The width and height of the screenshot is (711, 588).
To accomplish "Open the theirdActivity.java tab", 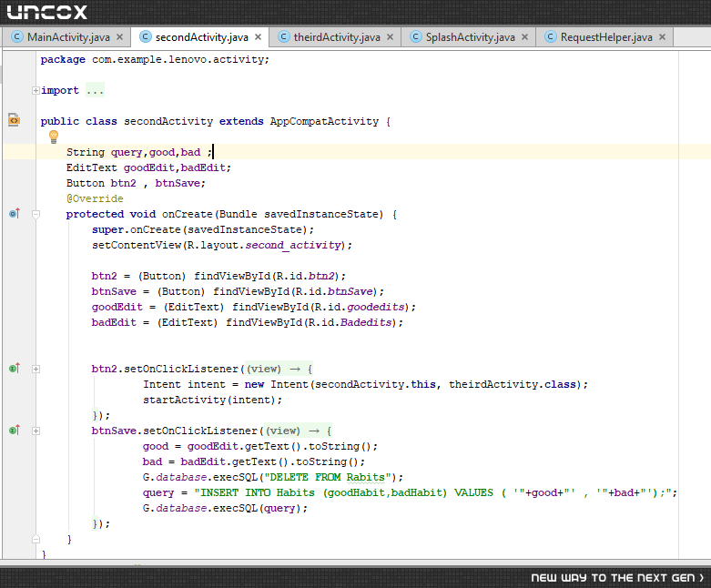I will tap(335, 37).
